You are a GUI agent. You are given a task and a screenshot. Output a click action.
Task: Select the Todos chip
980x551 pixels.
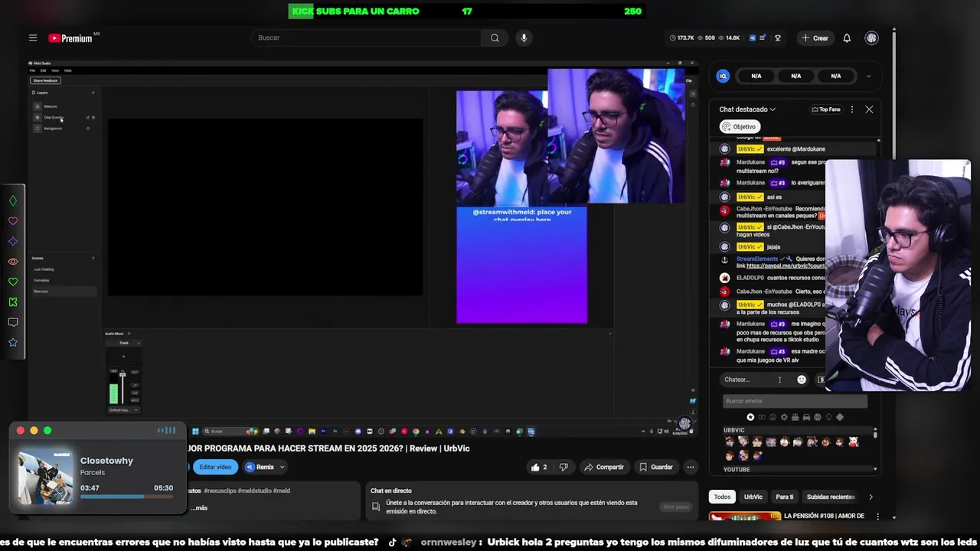pyautogui.click(x=722, y=497)
